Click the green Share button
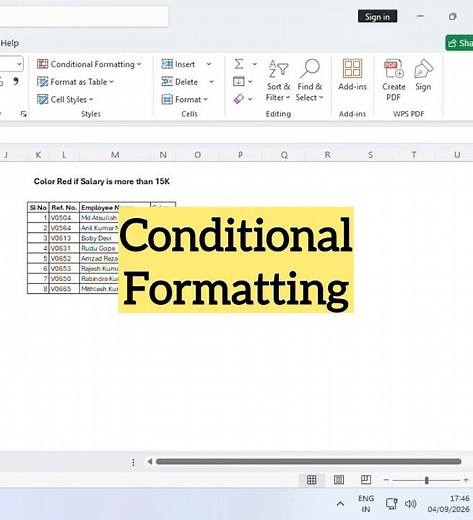 coord(459,43)
